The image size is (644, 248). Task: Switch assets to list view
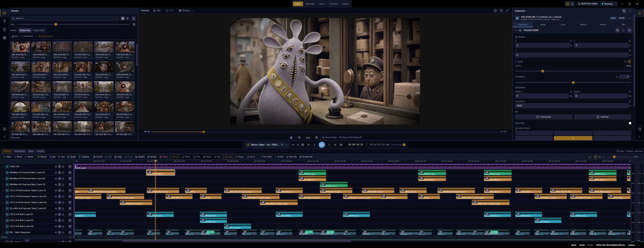click(127, 18)
